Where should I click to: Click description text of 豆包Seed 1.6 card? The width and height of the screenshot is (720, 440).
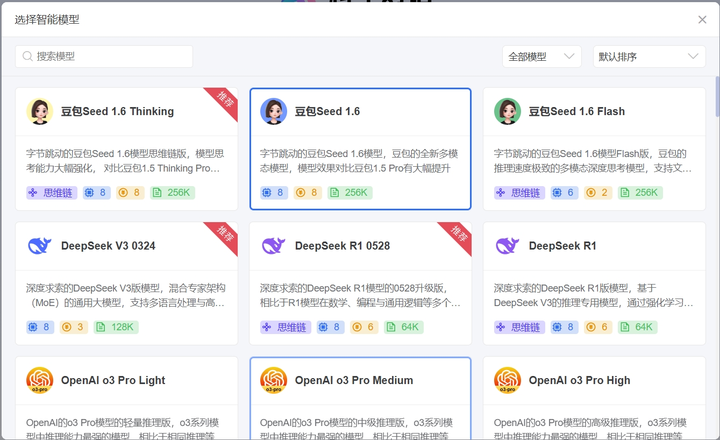359,161
